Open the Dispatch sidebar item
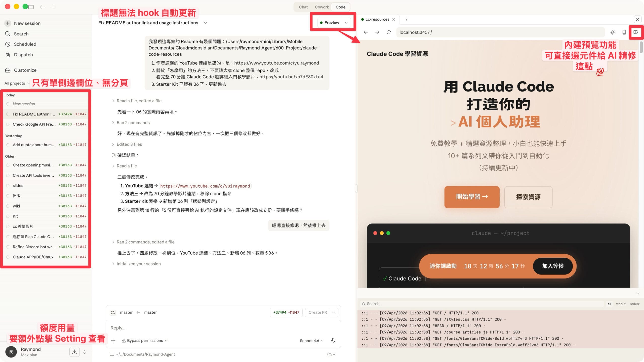 23,55
